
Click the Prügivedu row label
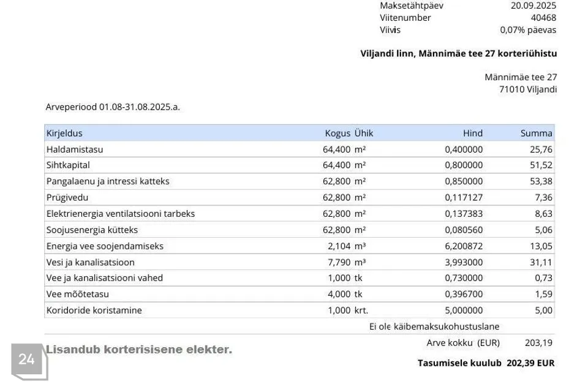pos(67,197)
